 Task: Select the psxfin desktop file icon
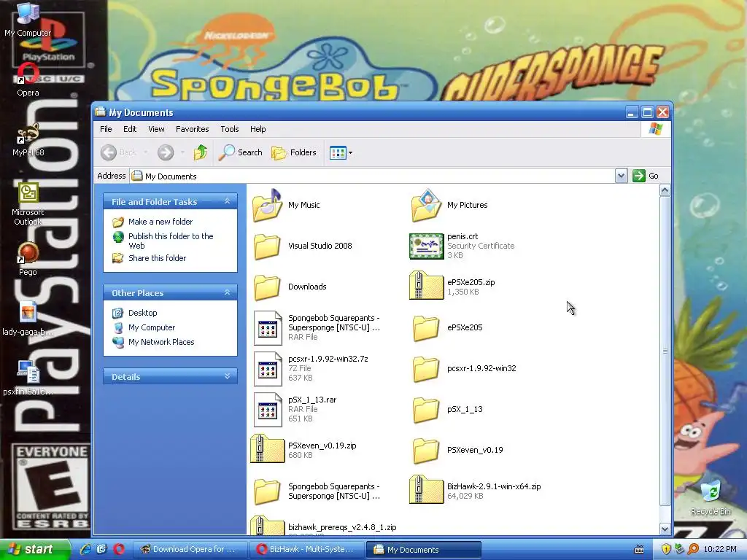click(28, 378)
